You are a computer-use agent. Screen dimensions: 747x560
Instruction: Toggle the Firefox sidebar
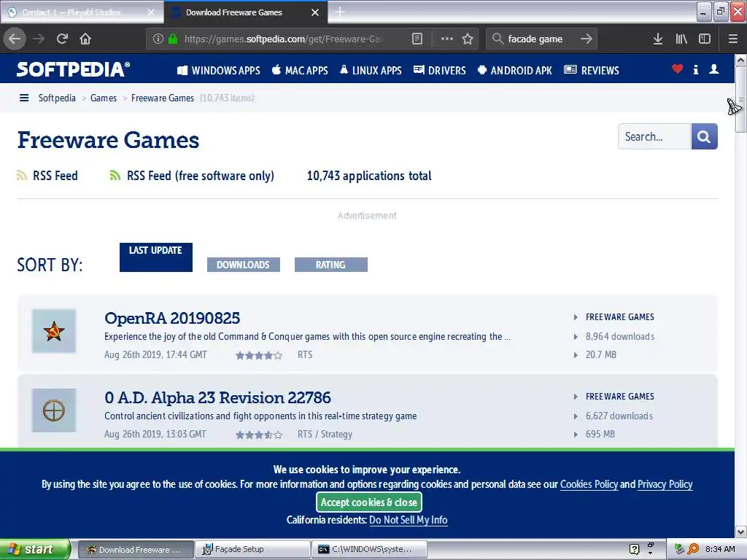pos(705,39)
